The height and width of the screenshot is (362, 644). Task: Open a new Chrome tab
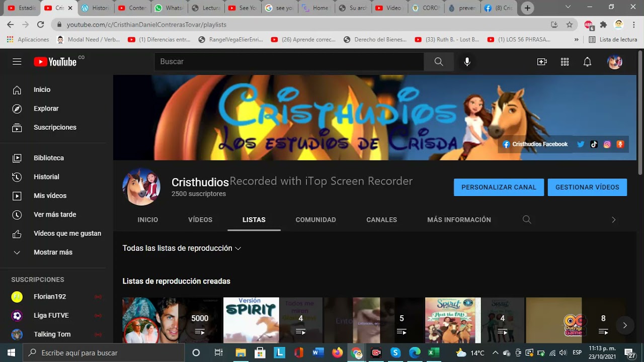pyautogui.click(x=527, y=8)
